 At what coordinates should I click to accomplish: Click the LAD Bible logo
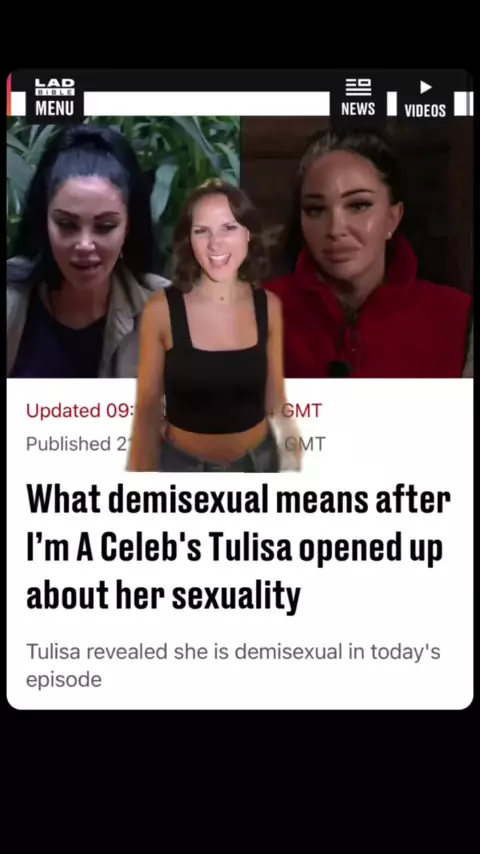[54, 87]
